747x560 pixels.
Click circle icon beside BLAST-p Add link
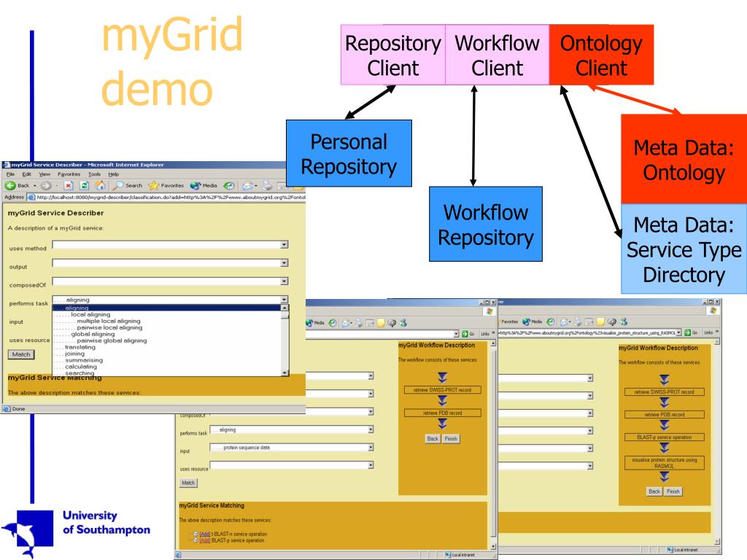pos(196,540)
